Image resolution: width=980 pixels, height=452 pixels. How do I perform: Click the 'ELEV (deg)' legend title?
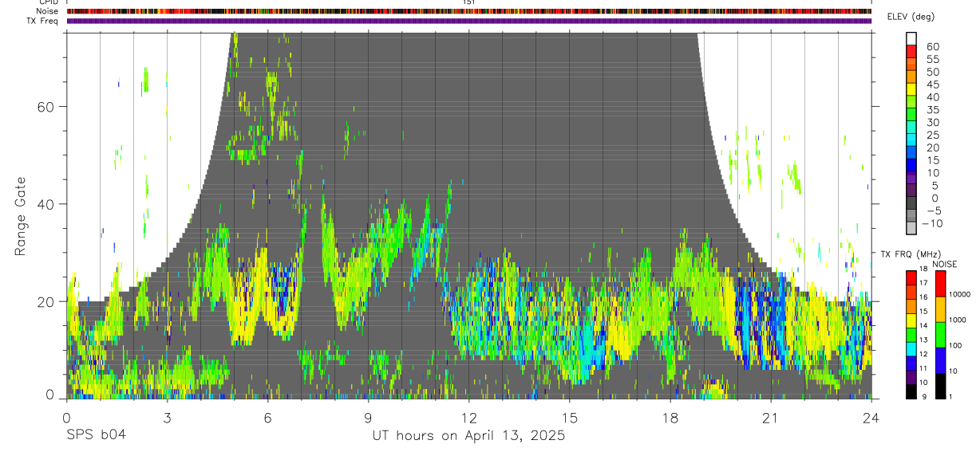(x=911, y=17)
